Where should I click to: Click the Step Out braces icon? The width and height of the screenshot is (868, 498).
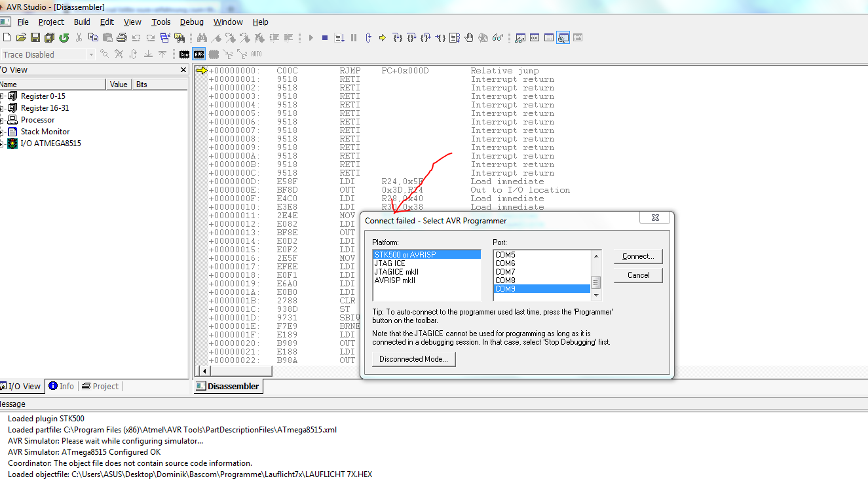point(426,37)
